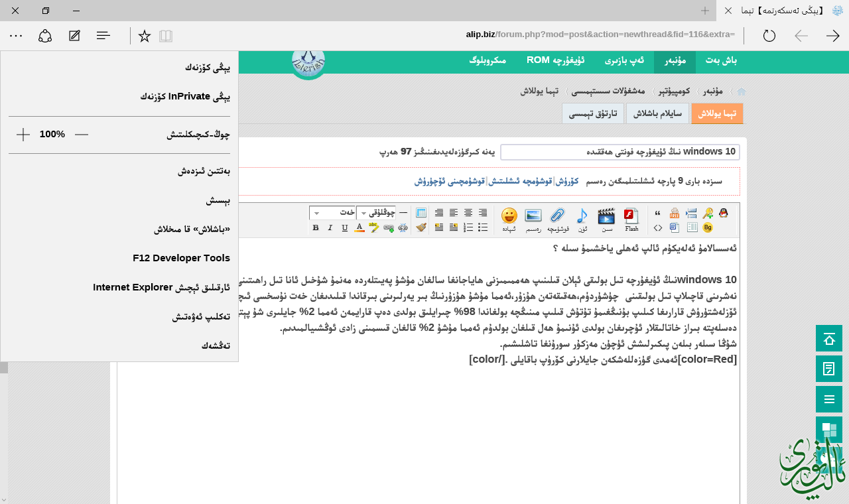Remove hyperlink with broken chain icon
Viewport: 849px width, 504px height.
click(x=403, y=227)
